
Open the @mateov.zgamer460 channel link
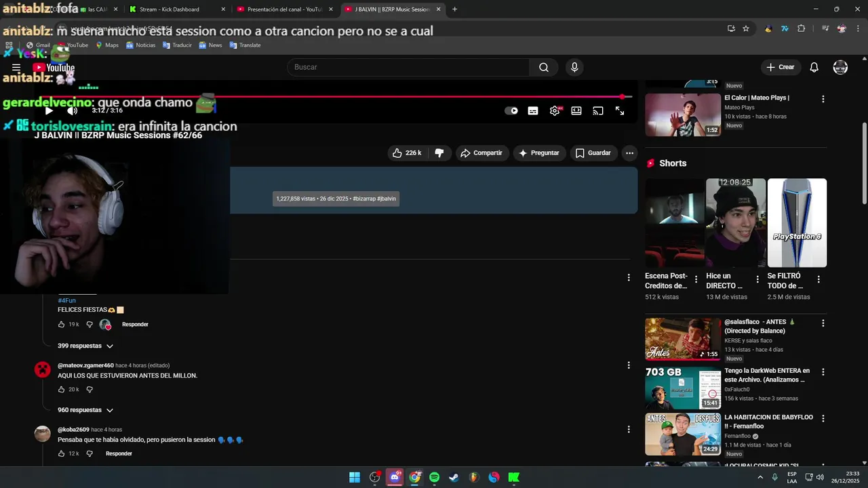[85, 365]
